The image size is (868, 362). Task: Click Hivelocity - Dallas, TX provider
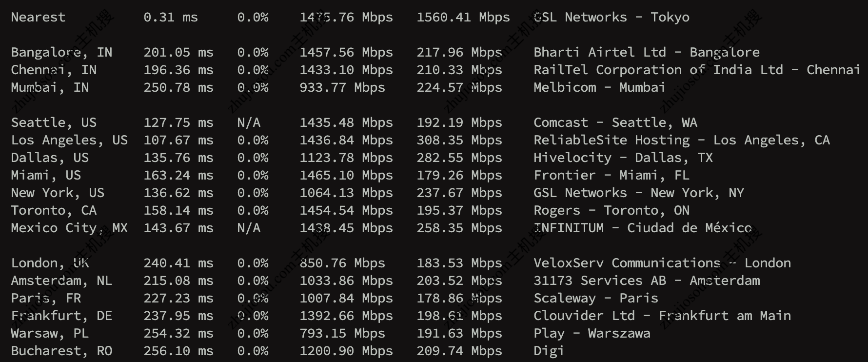(x=623, y=158)
